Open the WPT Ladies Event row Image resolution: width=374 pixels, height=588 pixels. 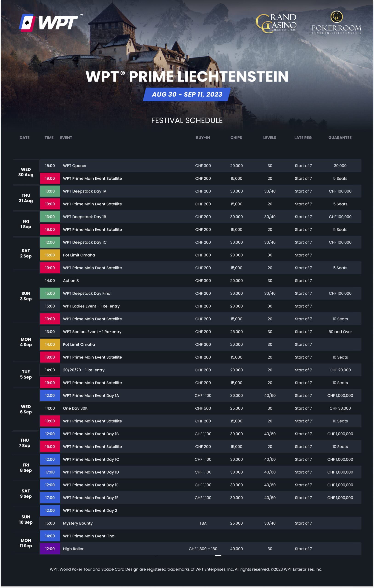(91, 306)
